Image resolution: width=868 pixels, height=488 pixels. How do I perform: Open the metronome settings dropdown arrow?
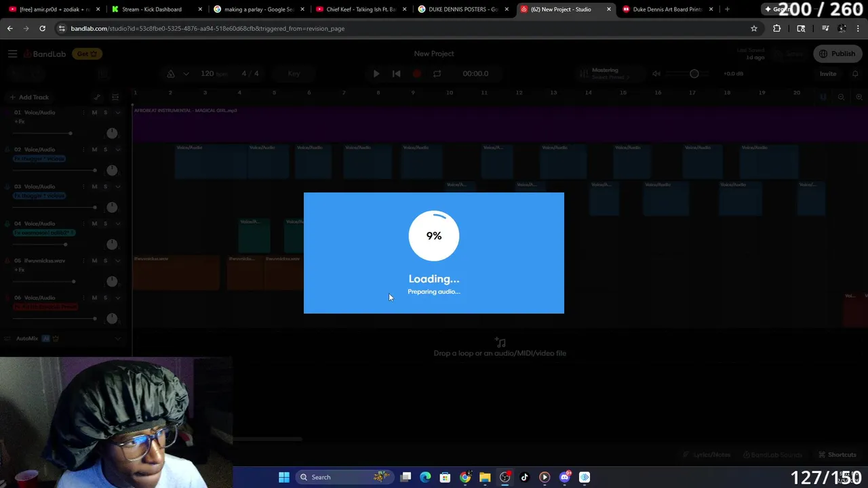coord(185,73)
